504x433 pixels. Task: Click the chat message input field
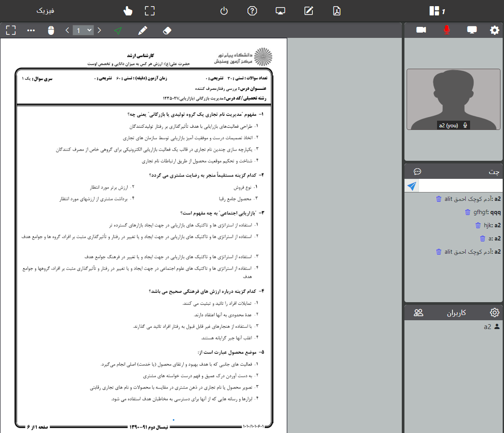(460, 186)
